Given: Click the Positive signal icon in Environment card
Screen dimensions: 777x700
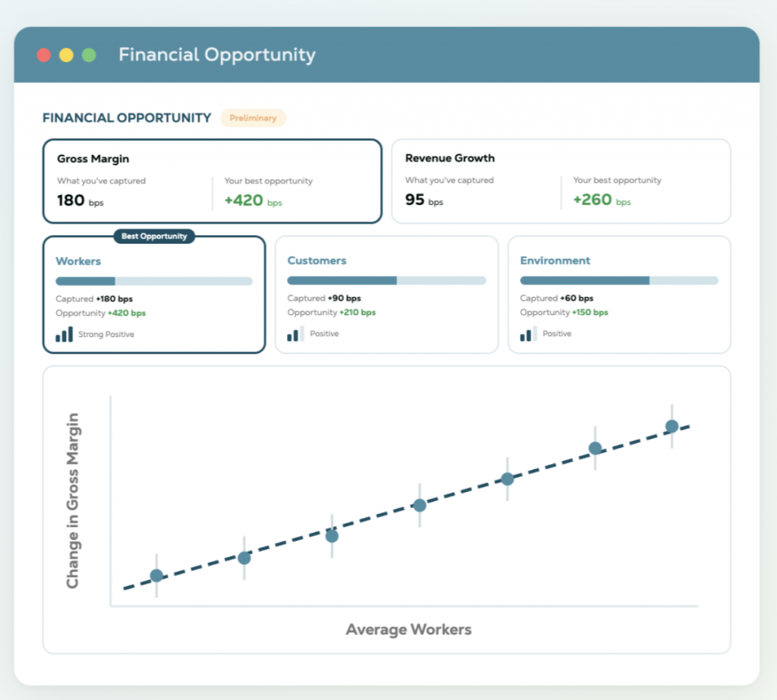Looking at the screenshot, I should click(x=528, y=333).
